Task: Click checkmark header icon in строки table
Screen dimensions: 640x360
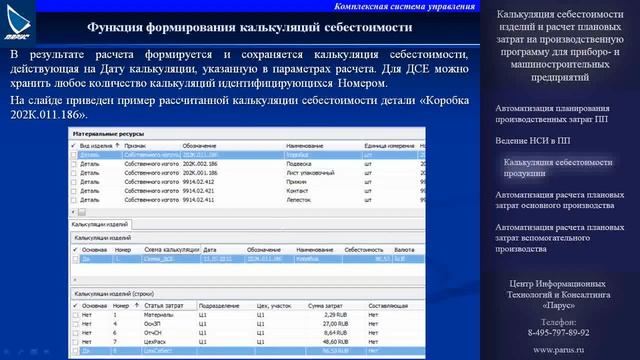Action: point(75,306)
